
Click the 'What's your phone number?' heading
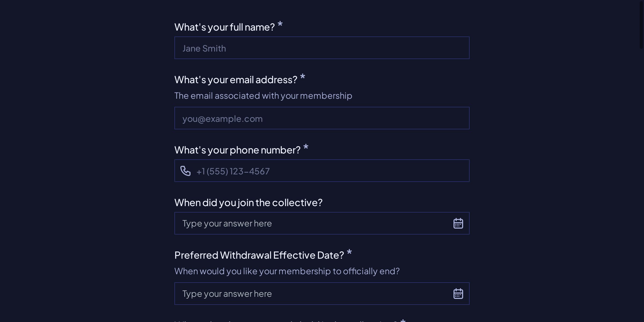(237, 150)
